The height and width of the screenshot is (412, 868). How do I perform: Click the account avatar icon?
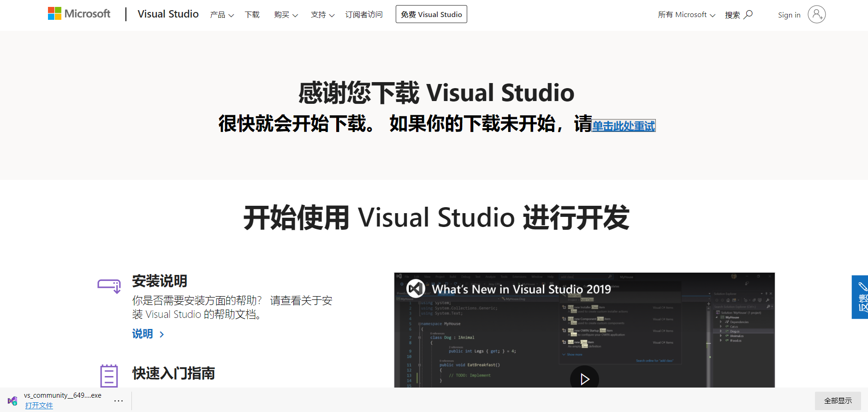pyautogui.click(x=817, y=14)
